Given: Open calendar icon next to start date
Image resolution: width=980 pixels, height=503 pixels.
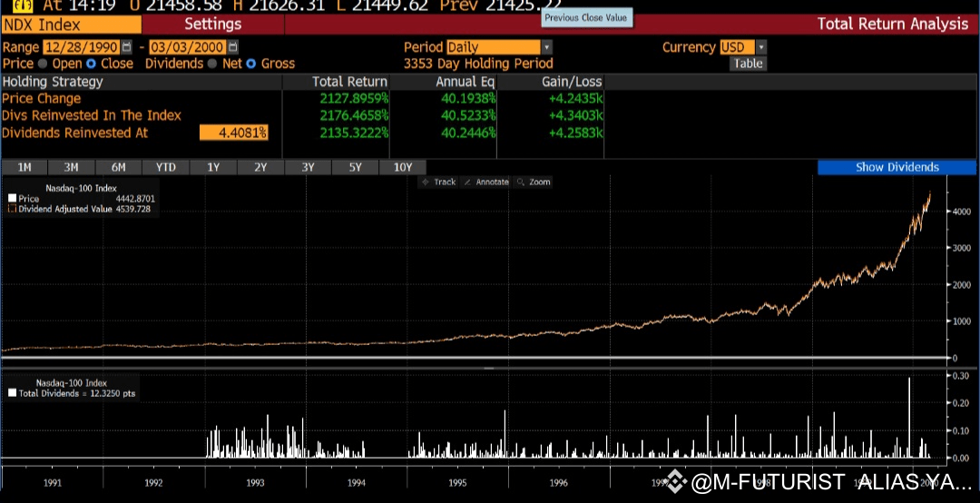Looking at the screenshot, I should [x=127, y=47].
